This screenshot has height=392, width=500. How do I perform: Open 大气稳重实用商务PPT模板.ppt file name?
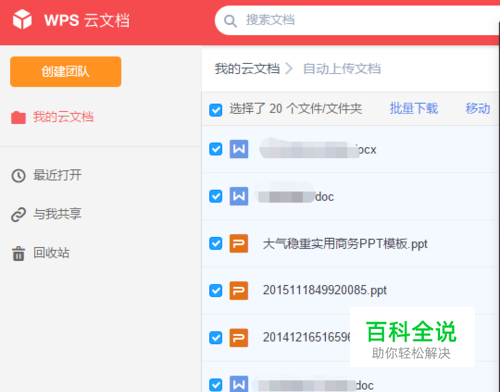pyautogui.click(x=345, y=244)
